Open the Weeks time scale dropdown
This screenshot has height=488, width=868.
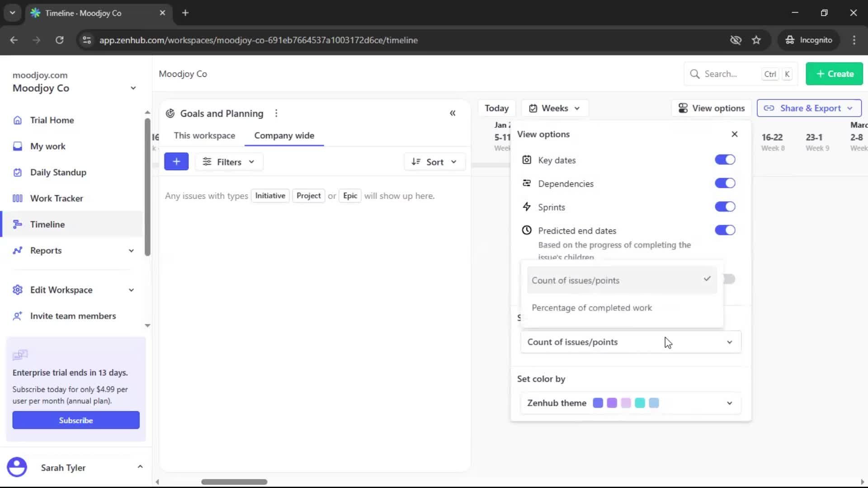(555, 108)
